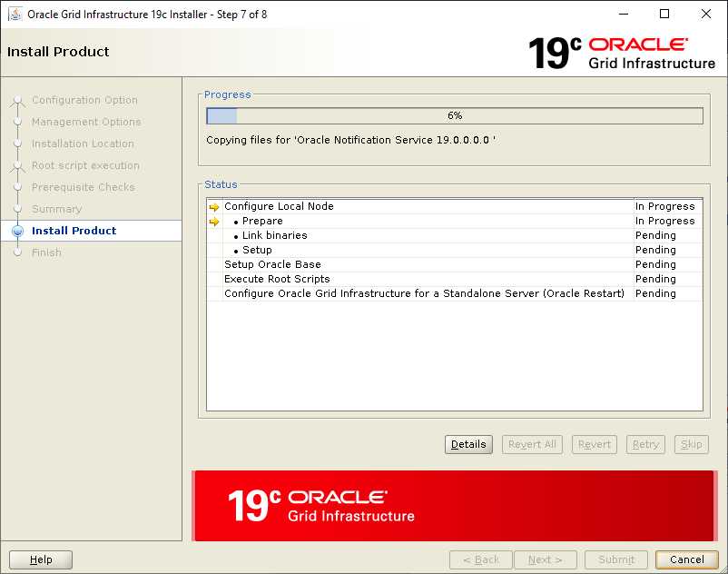
Task: Select the Setup Oracle Base row
Action: pyautogui.click(x=455, y=264)
